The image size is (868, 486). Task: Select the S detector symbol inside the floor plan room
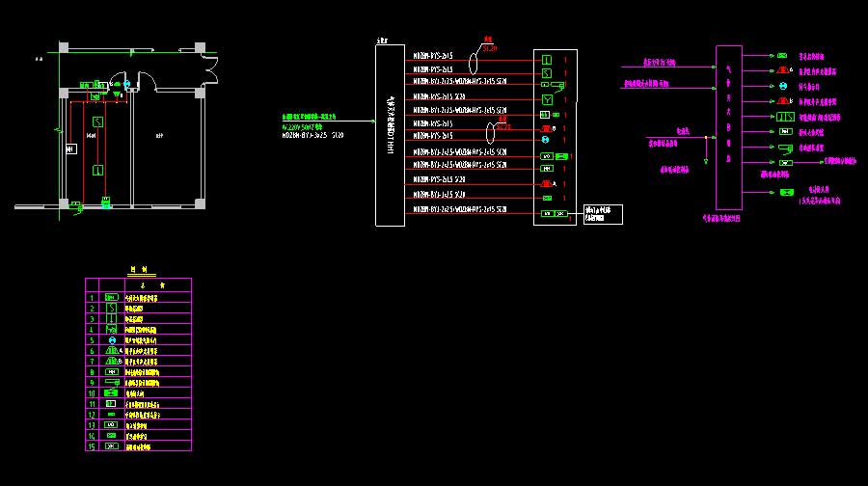(98, 121)
